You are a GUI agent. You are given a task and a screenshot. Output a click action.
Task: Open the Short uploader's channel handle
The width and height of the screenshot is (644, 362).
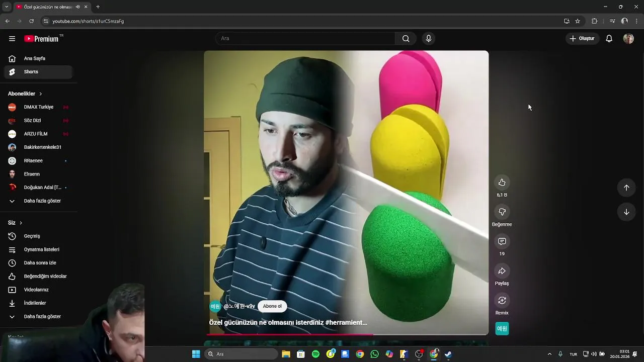(239, 306)
